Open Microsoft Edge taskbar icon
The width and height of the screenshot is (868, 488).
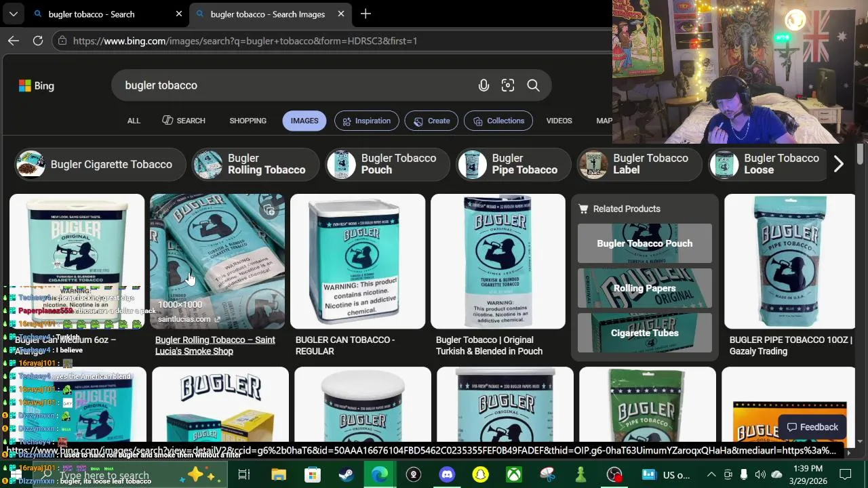pyautogui.click(x=379, y=474)
